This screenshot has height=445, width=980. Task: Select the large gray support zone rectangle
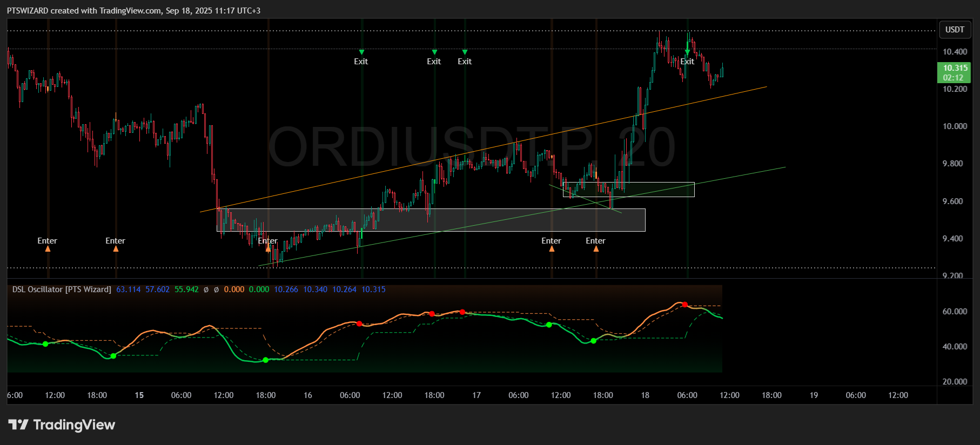tap(431, 220)
